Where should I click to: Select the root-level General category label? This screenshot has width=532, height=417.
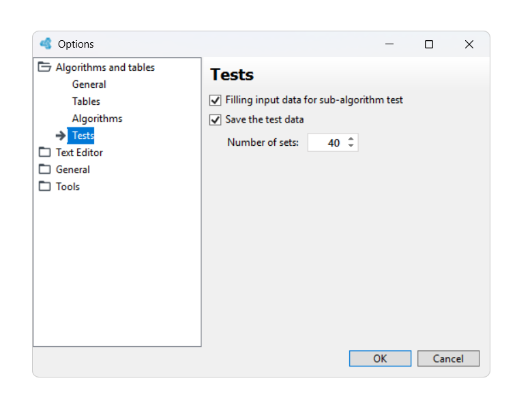[x=72, y=169]
